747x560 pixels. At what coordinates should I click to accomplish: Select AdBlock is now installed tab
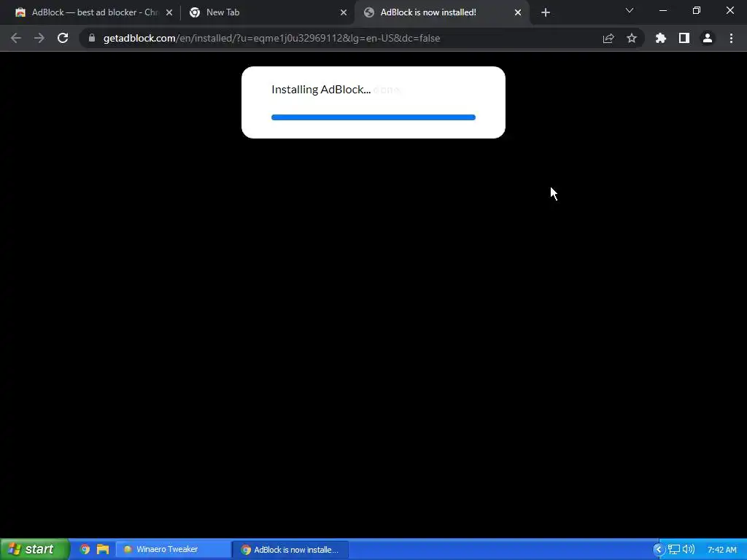441,12
